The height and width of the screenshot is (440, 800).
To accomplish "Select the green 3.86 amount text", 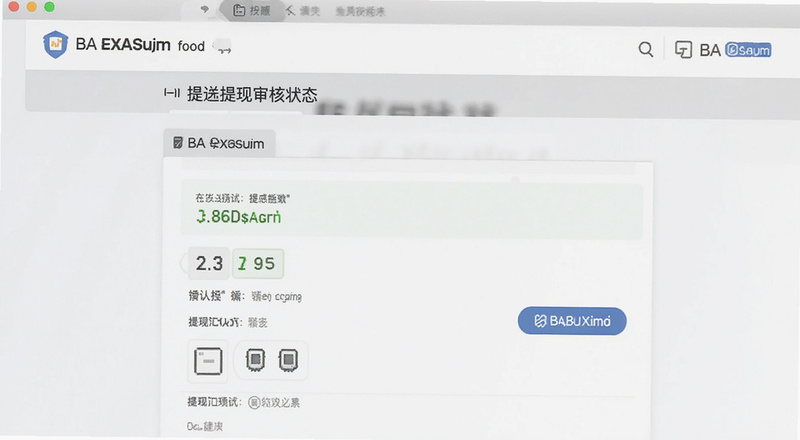I will [238, 216].
